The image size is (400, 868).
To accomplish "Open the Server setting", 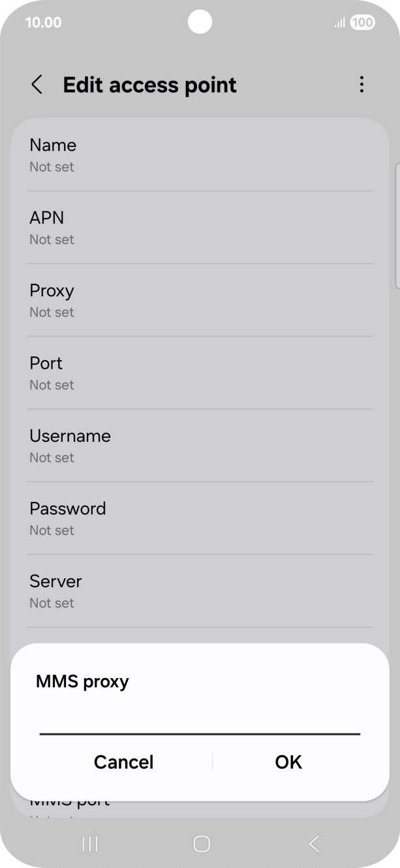I will (x=200, y=591).
